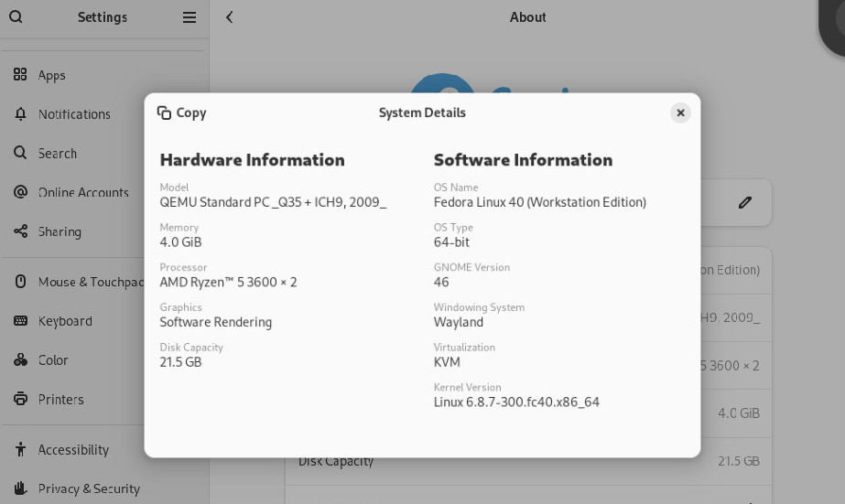Click the Graphics value Software Rendering
Viewport: 845px width, 504px height.
coord(215,322)
